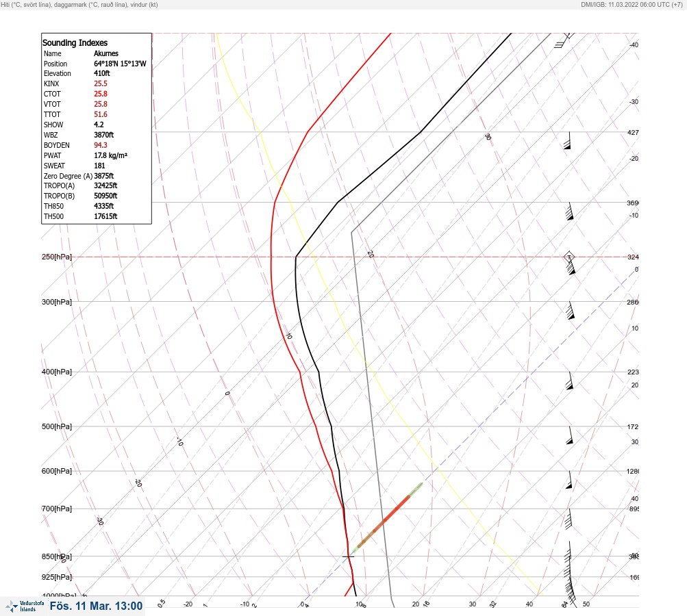Click the TROPO(B) value 50950ft
The width and height of the screenshot is (687, 616).
coord(105,196)
